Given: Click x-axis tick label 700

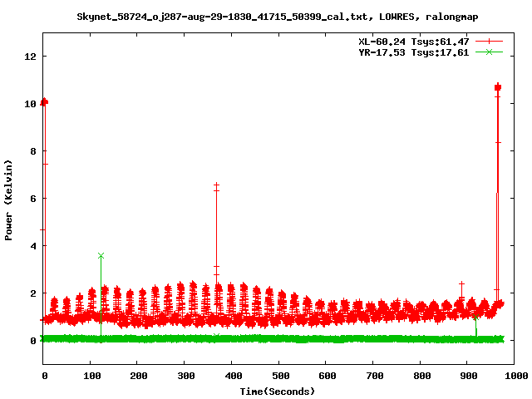Looking at the screenshot, I should [x=375, y=376].
